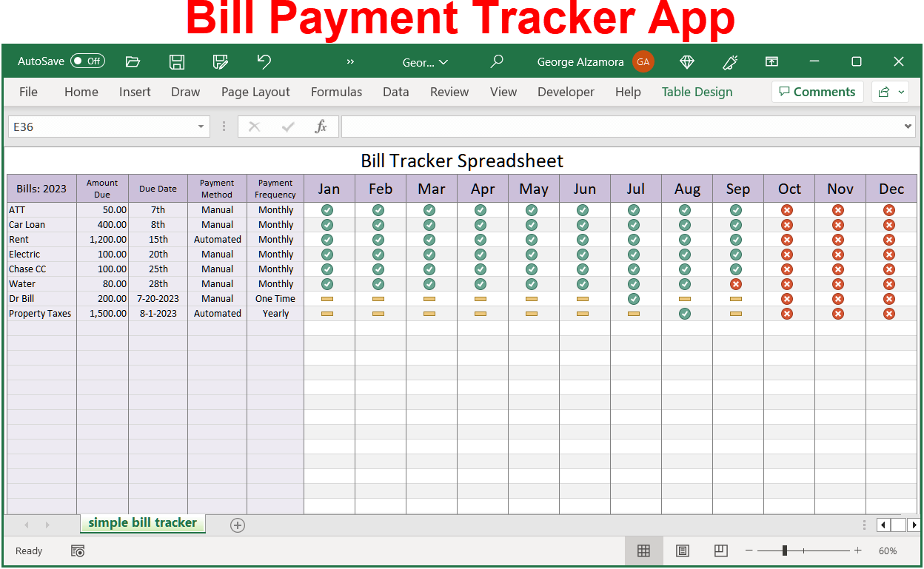Toggle the AutoSave switch
Image resolution: width=924 pixels, height=569 pixels.
pos(87,61)
